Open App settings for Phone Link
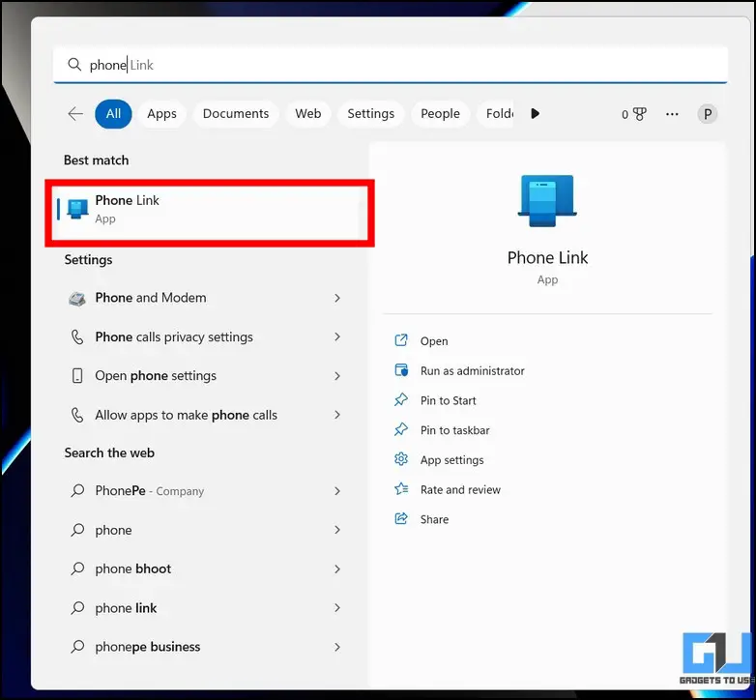 (451, 460)
